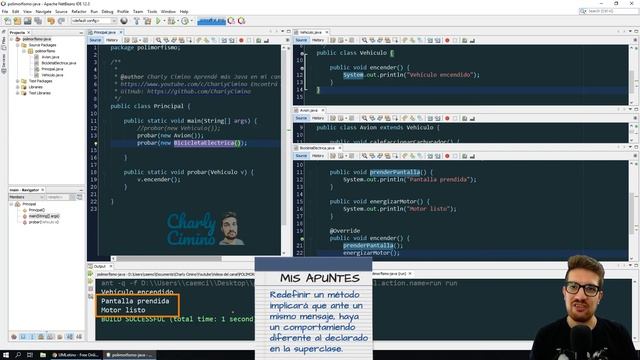Click the Stop icon in Output panel sidebar
Screen dimensions: 640x360
[x=91, y=289]
